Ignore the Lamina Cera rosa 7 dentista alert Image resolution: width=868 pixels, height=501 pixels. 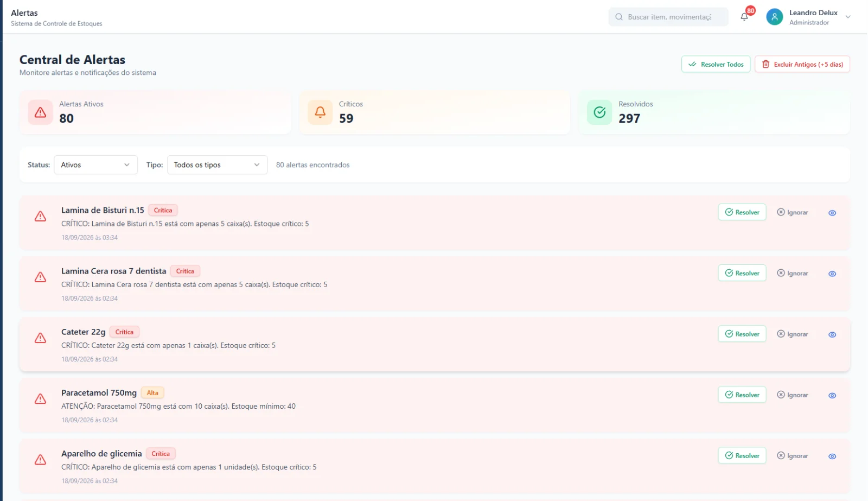tap(793, 273)
